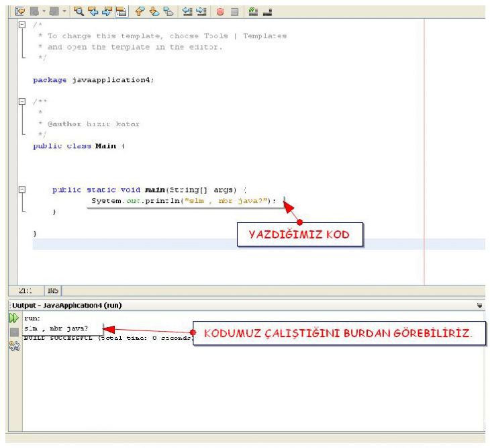Click the navigate Back toolbar icon
This screenshot has height=448, width=490.
coord(34,11)
